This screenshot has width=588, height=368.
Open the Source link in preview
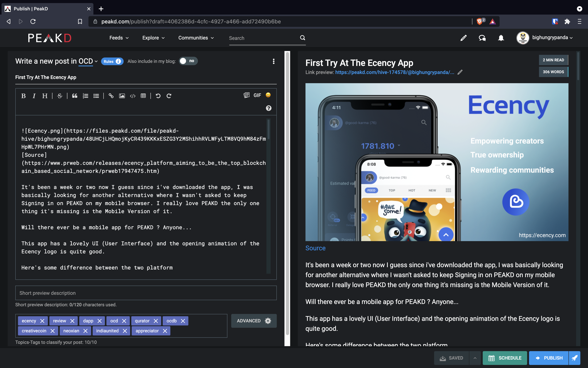(315, 248)
